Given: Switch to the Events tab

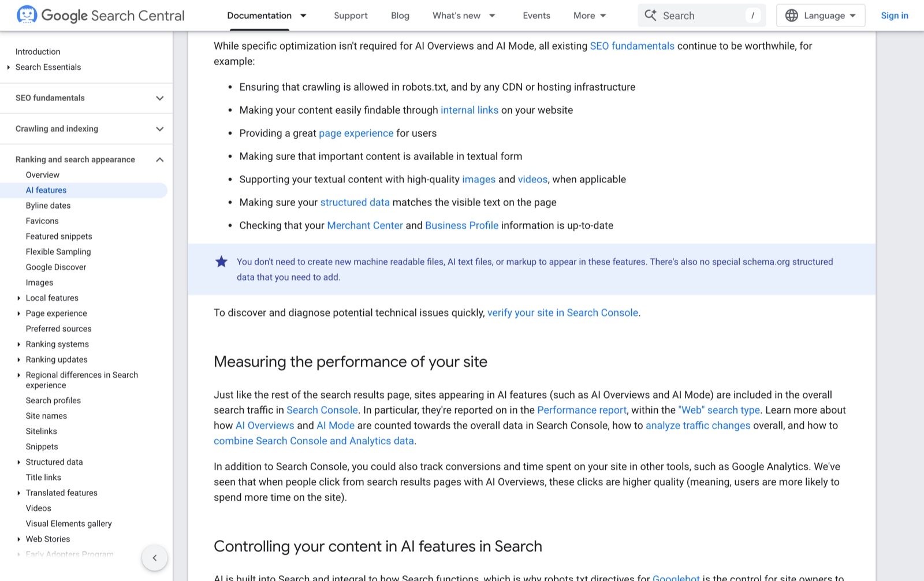Looking at the screenshot, I should pyautogui.click(x=536, y=16).
